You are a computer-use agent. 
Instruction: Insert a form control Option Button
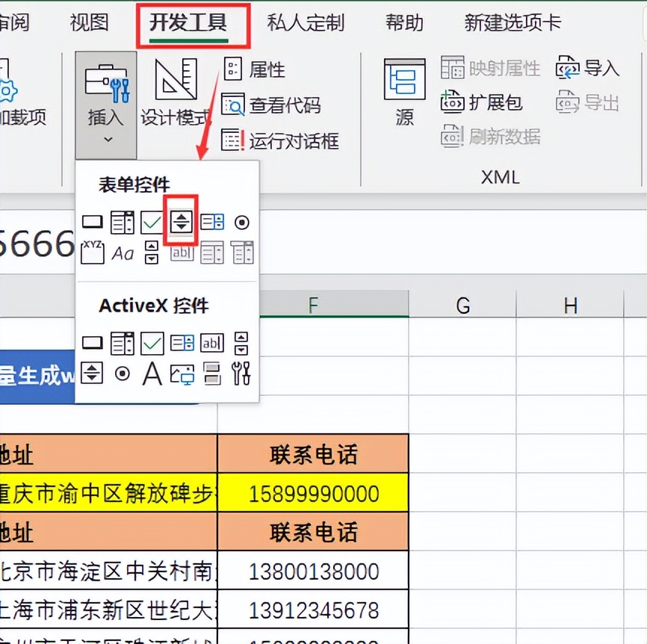(242, 223)
